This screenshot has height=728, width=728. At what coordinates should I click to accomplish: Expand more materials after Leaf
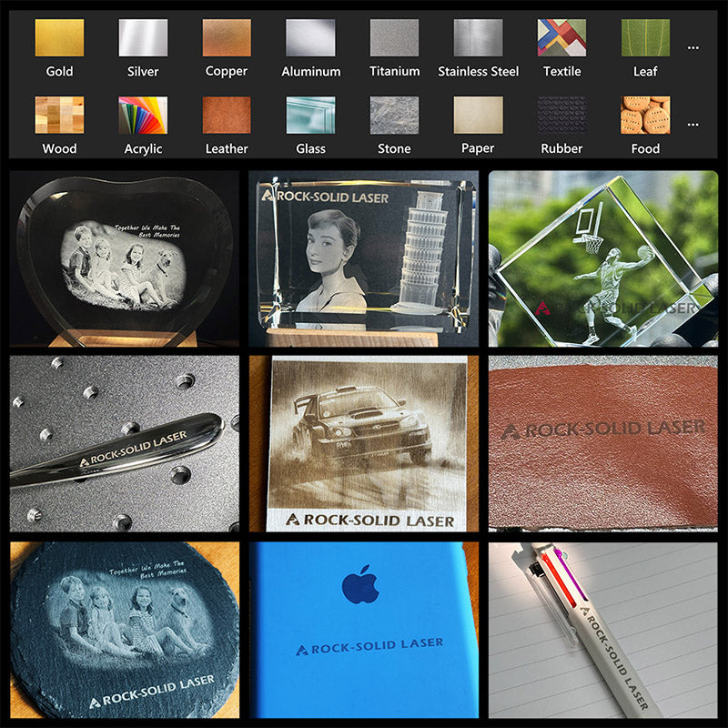tap(693, 47)
